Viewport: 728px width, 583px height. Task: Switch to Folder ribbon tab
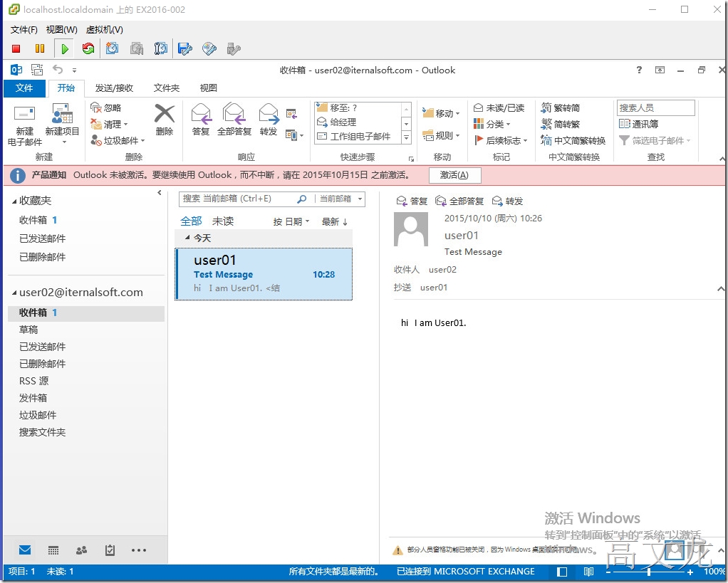click(x=166, y=88)
